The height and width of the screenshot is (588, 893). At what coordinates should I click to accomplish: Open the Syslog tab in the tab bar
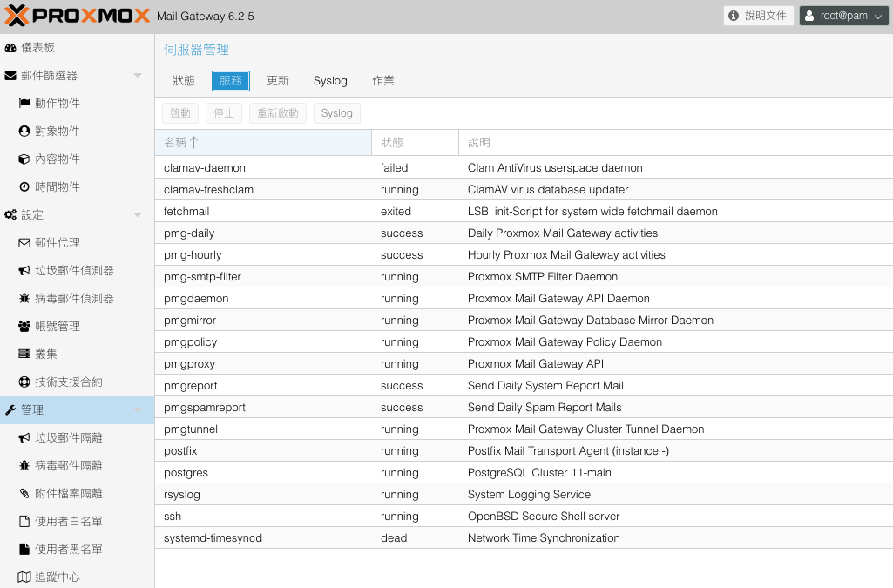(330, 81)
